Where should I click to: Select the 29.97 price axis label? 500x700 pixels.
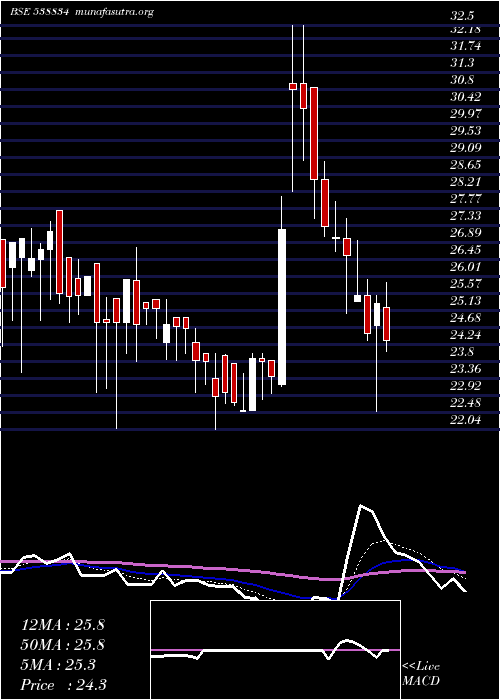tap(465, 114)
